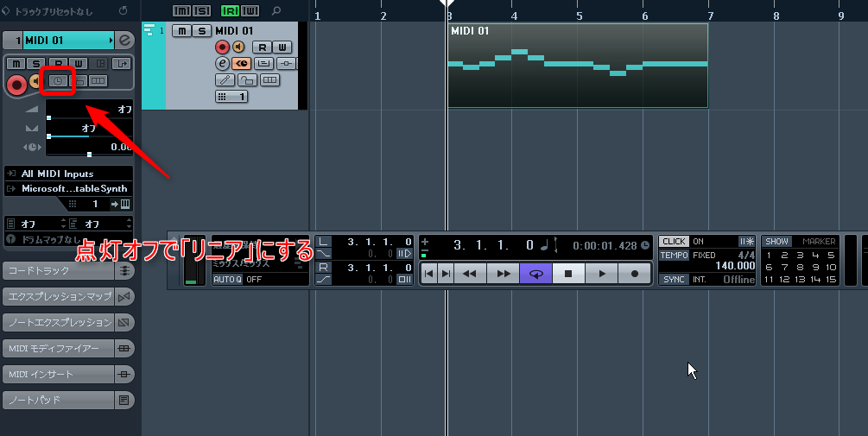Viewport: 868px width, 436px height.
Task: Open the track search magnifier icon
Action: click(x=276, y=10)
